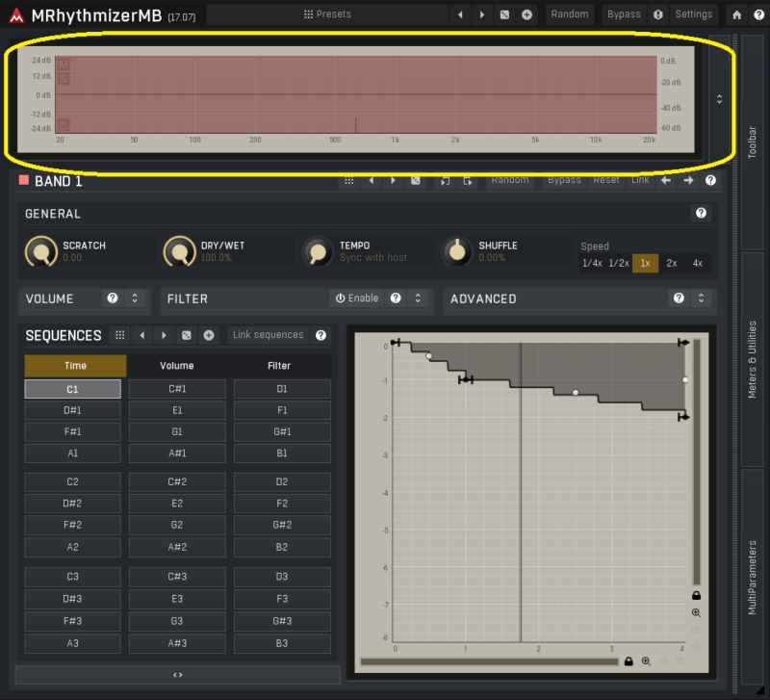Open the General section help icon
770x700 pixels.
click(x=701, y=214)
